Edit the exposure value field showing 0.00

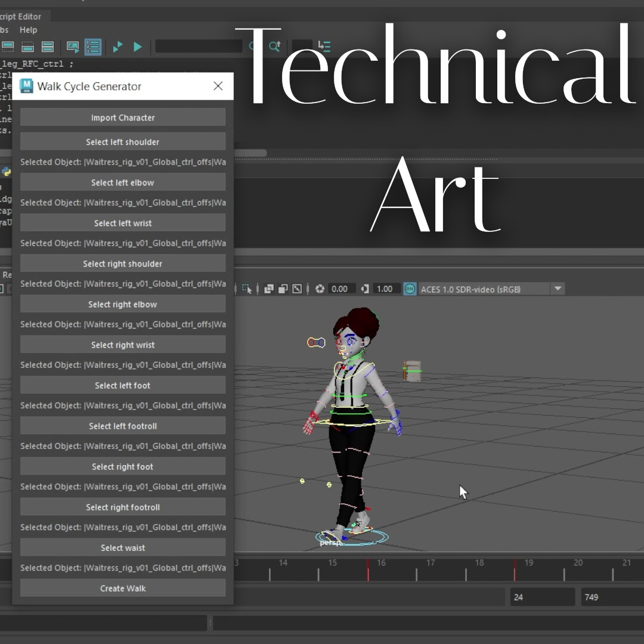click(x=342, y=289)
